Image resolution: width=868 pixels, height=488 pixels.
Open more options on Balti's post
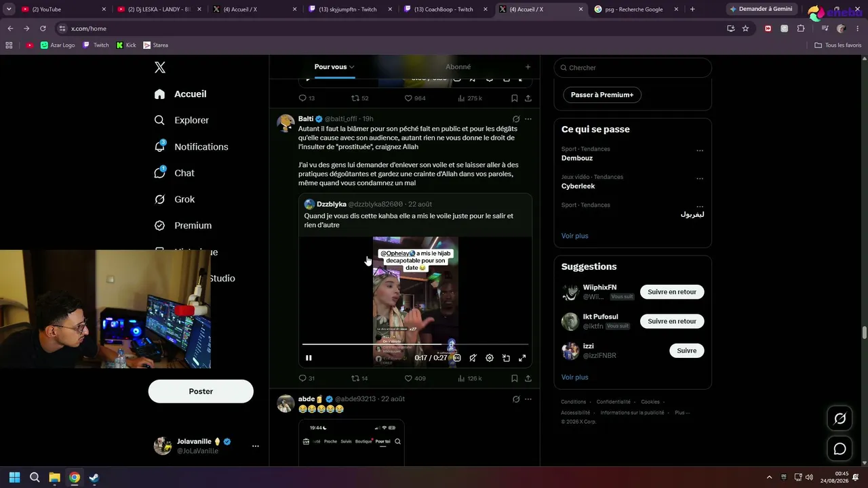(528, 119)
